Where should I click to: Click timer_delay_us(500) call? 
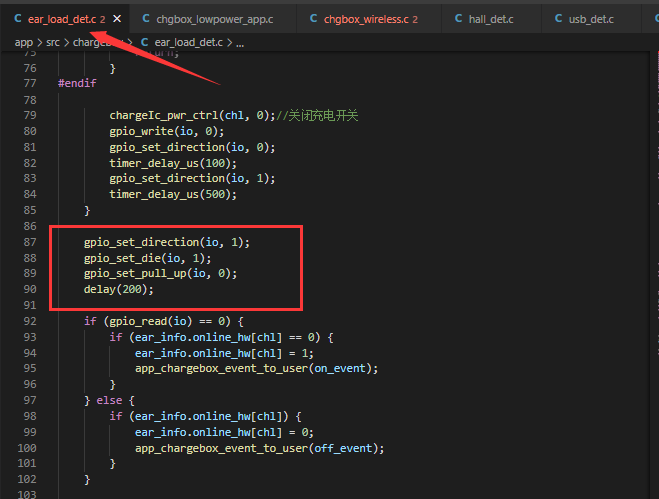coord(173,194)
